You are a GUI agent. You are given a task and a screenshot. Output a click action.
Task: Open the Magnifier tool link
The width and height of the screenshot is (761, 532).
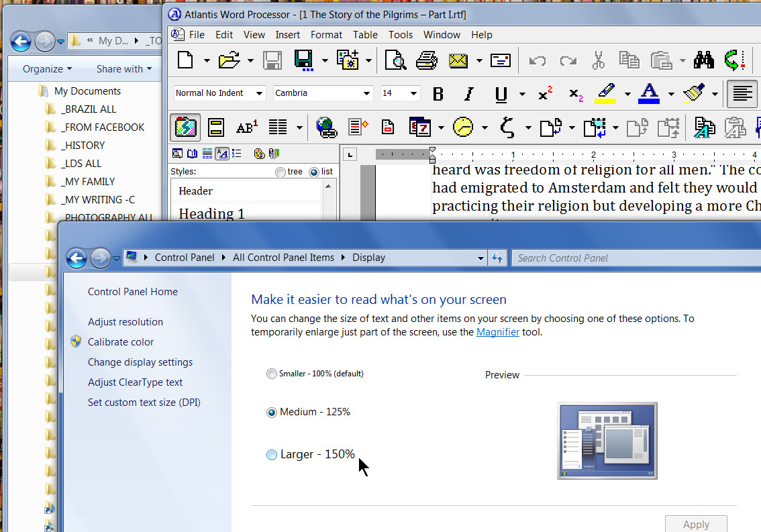(x=497, y=332)
